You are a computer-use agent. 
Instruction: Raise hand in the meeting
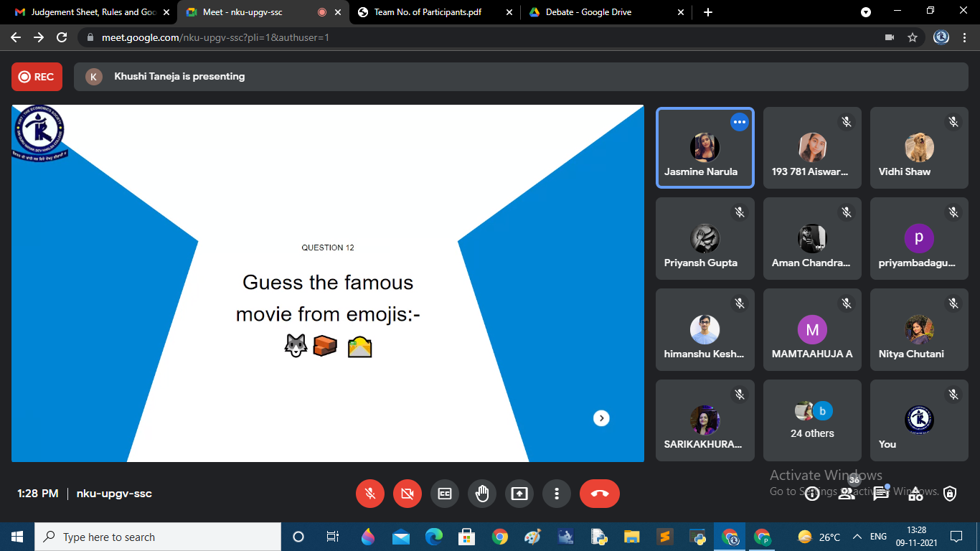(482, 494)
